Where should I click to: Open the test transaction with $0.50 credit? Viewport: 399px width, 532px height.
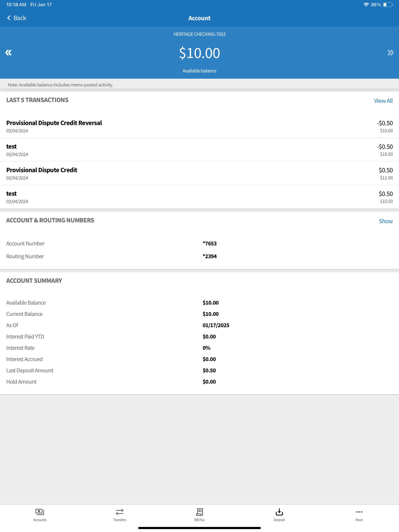click(199, 197)
